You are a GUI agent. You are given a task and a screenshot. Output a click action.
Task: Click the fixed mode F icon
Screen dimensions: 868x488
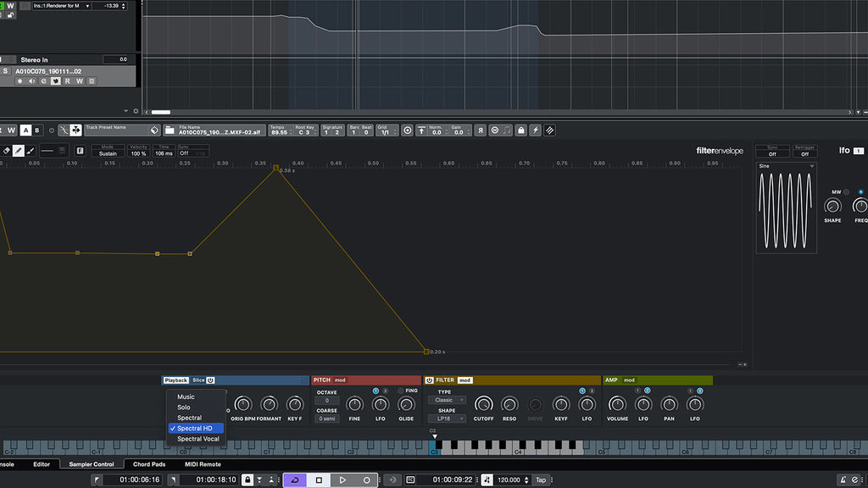pyautogui.click(x=80, y=151)
